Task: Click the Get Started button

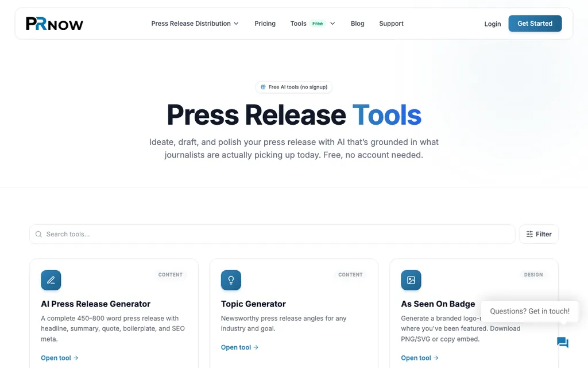Action: tap(535, 24)
